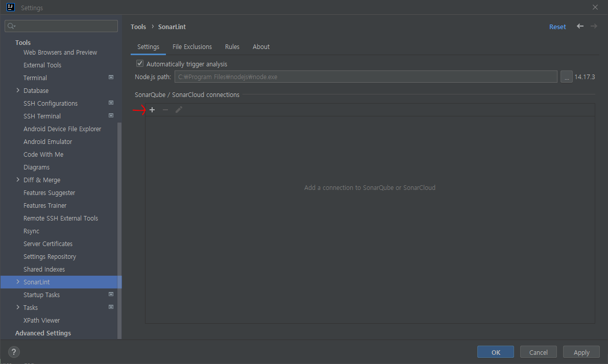Select Features Trainer settings item
Viewport: 608px width, 364px height.
click(44, 205)
